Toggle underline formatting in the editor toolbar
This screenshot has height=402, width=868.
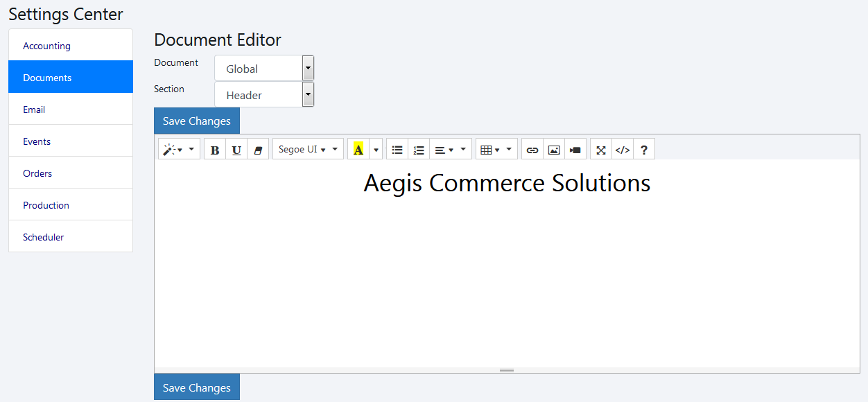[x=236, y=150]
